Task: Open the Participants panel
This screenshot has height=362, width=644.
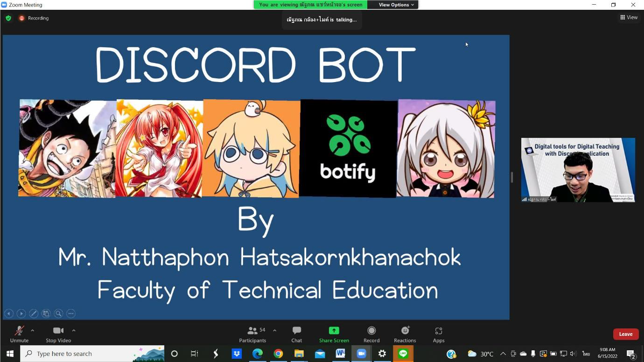Action: click(x=252, y=334)
